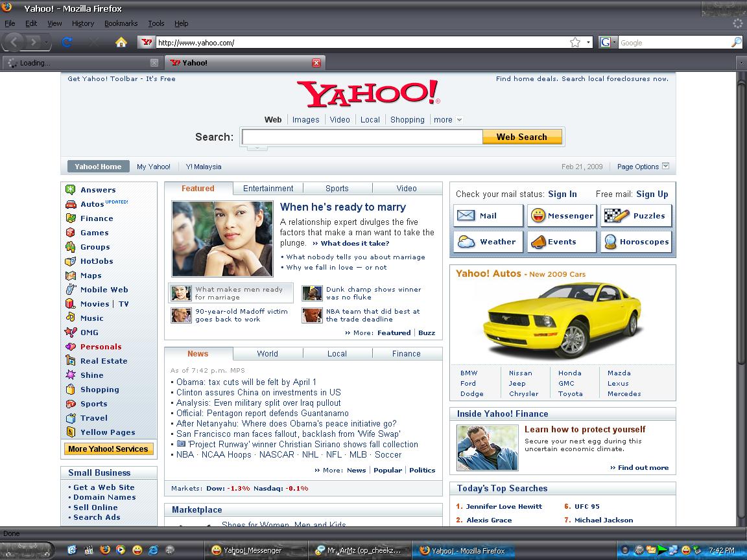
Task: Bookmark this page using the star icon
Action: 575,42
